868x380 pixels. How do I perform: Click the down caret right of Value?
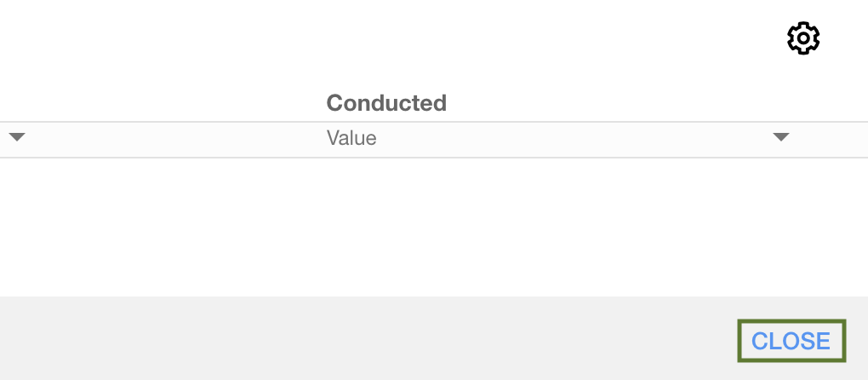tap(780, 137)
